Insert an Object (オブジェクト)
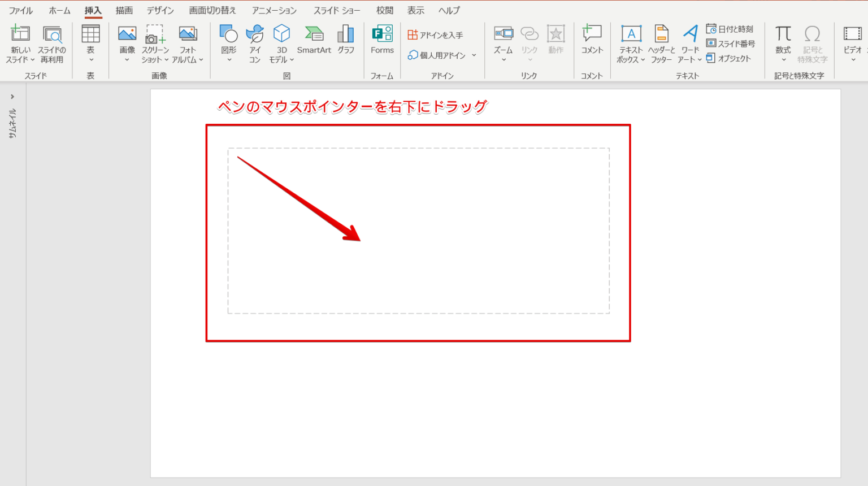Viewport: 868px width, 486px height. 728,58
